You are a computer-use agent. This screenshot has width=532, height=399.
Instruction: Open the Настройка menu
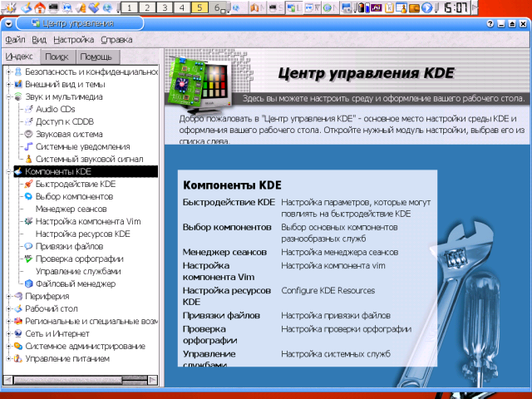[74, 40]
